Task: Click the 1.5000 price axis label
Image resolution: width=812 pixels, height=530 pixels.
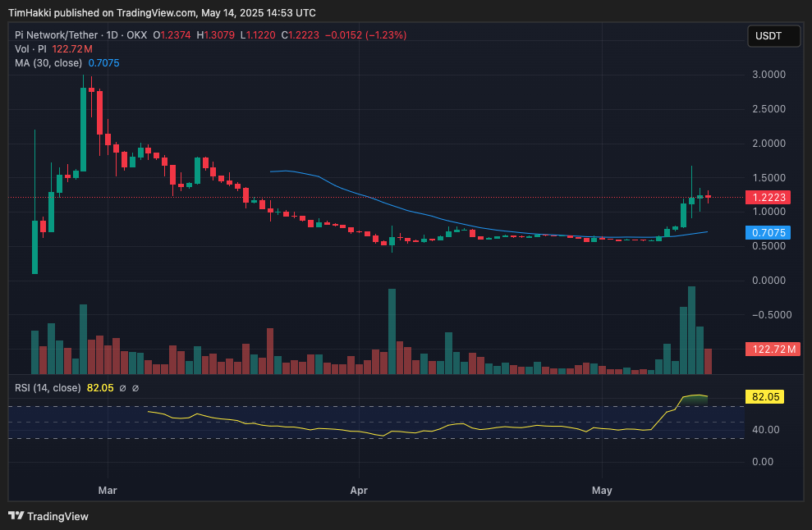Action: [x=768, y=178]
